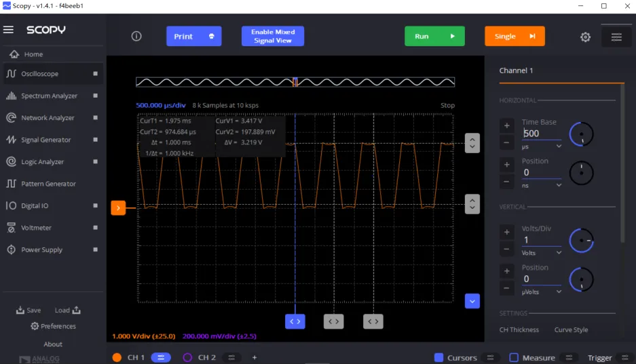Click the info icon in toolbar
This screenshot has height=364, width=636.
[x=136, y=37]
